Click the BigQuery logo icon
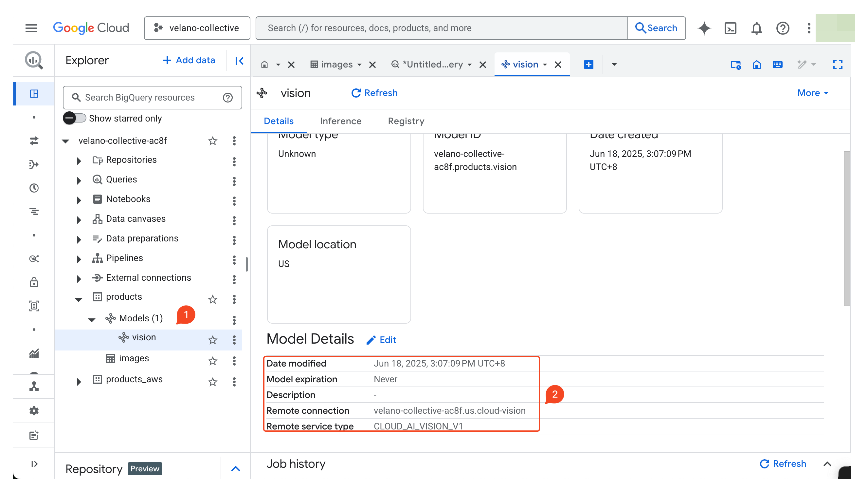 (34, 60)
